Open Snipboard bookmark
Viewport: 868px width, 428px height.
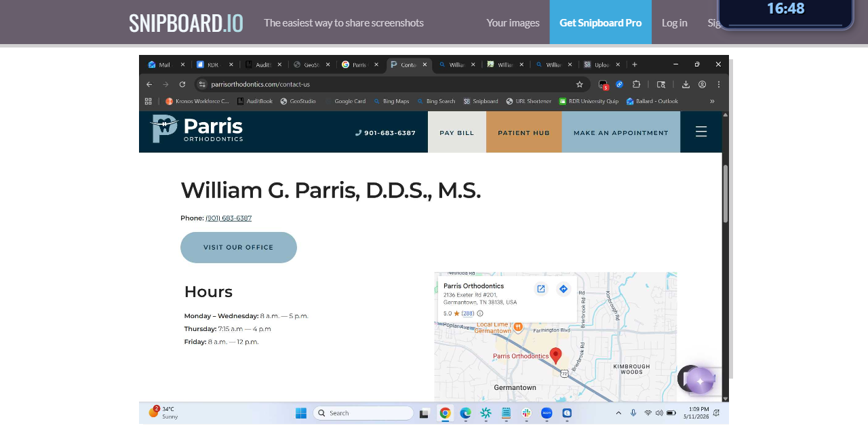click(x=481, y=101)
